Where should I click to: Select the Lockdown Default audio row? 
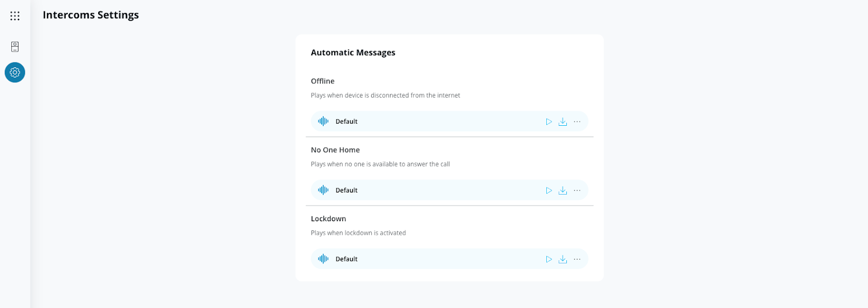[x=434, y=259]
